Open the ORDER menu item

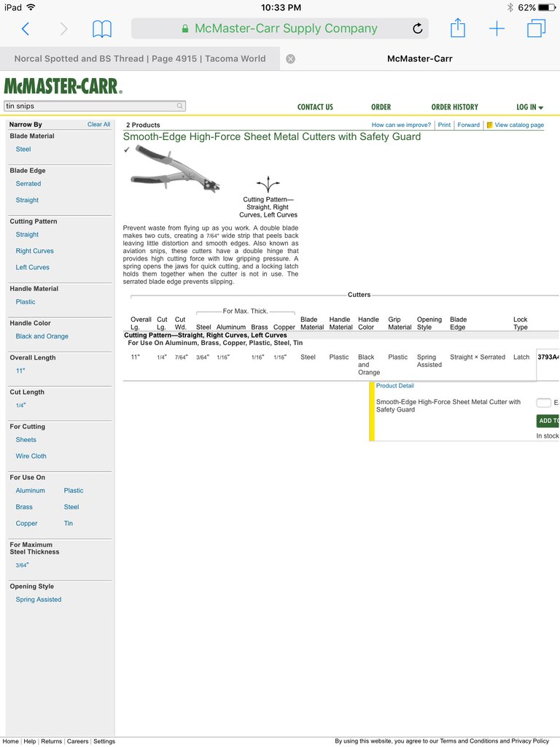(381, 107)
